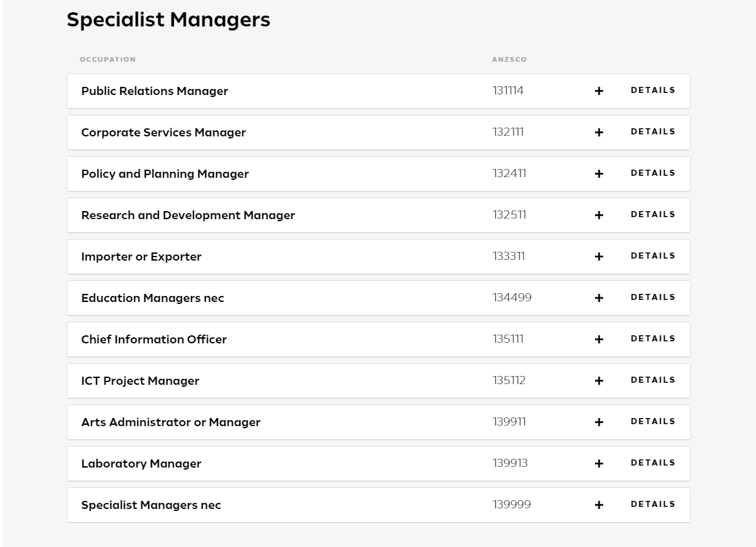Open DETAILS for Specialist Managers nec
This screenshot has height=547, width=756.
(x=653, y=505)
